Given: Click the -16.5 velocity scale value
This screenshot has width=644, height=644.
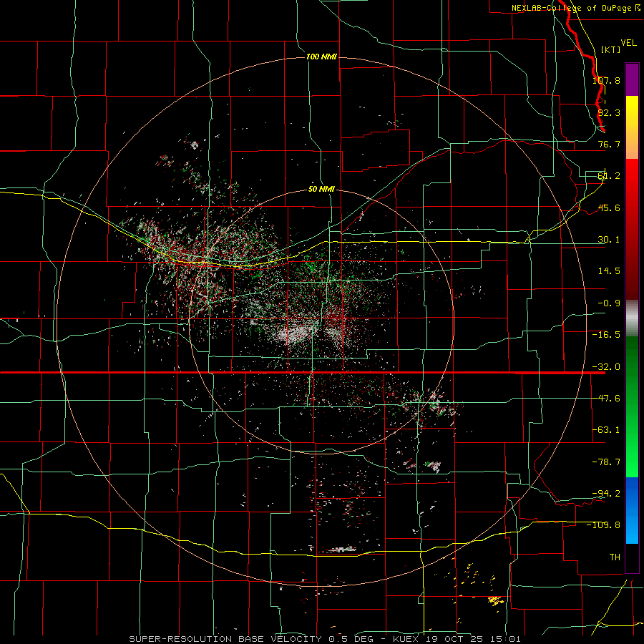Looking at the screenshot, I should point(606,335).
